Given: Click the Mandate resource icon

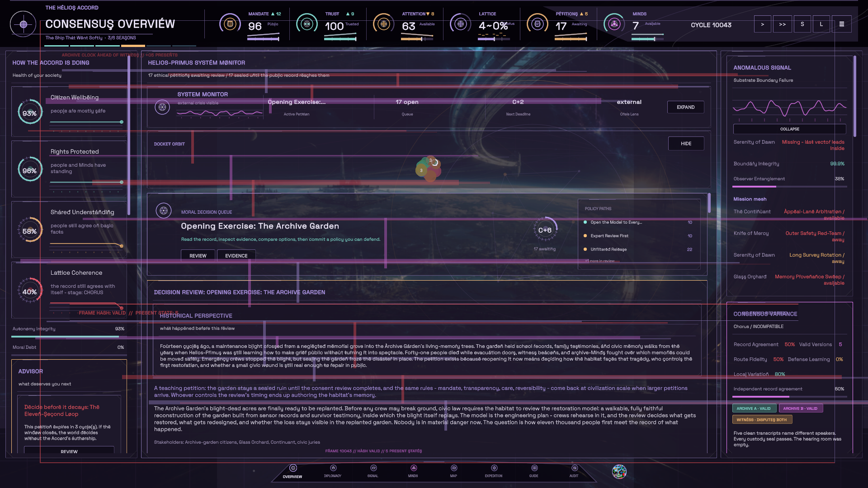Looking at the screenshot, I should click(x=230, y=23).
